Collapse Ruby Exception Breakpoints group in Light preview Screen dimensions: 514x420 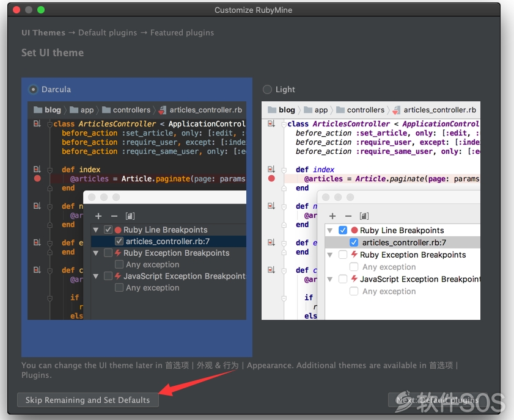point(330,255)
